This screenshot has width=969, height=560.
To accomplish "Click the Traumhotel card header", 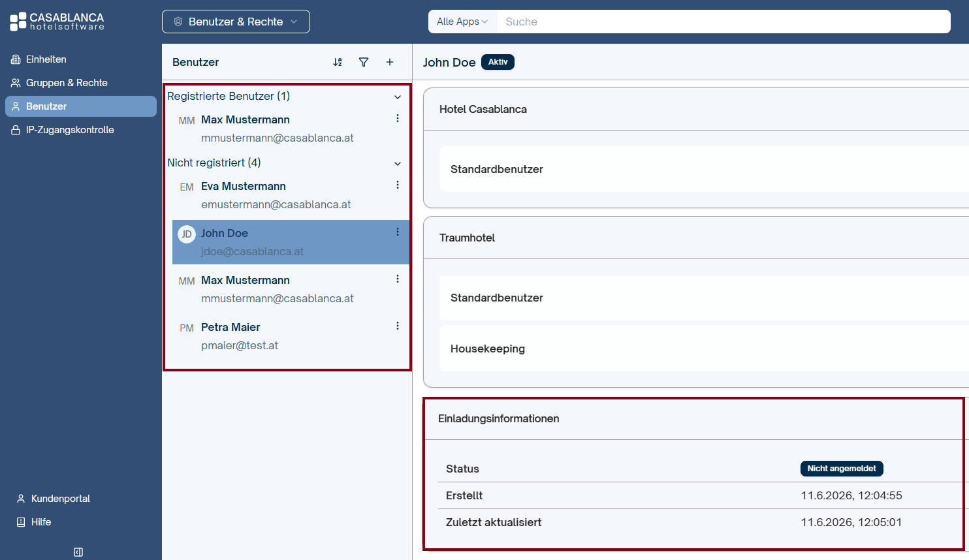I will [x=696, y=238].
